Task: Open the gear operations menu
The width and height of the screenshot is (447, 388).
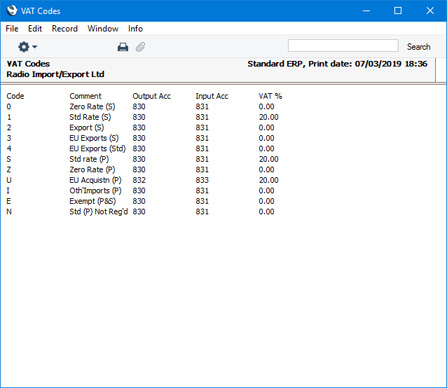Action: (x=27, y=47)
